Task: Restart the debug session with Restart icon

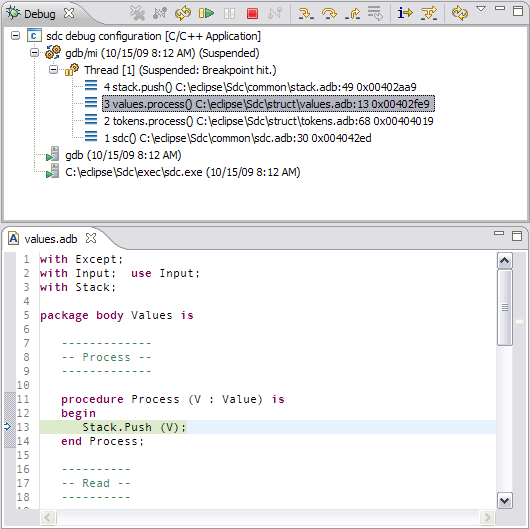Action: point(183,14)
